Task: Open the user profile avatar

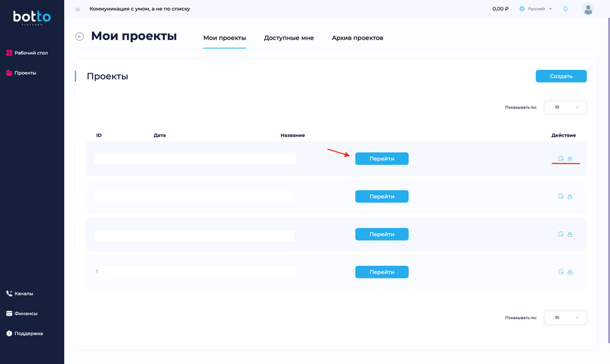Action: [588, 9]
